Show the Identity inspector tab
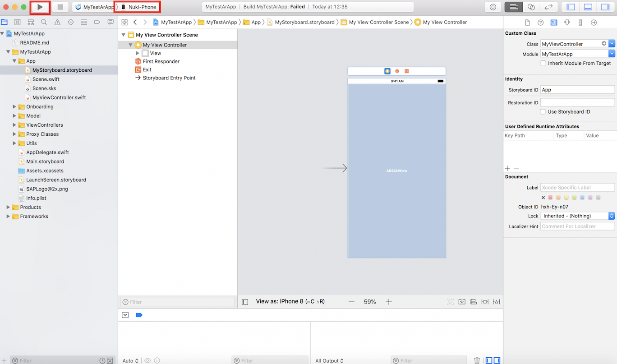This screenshot has height=364, width=617. pos(554,23)
